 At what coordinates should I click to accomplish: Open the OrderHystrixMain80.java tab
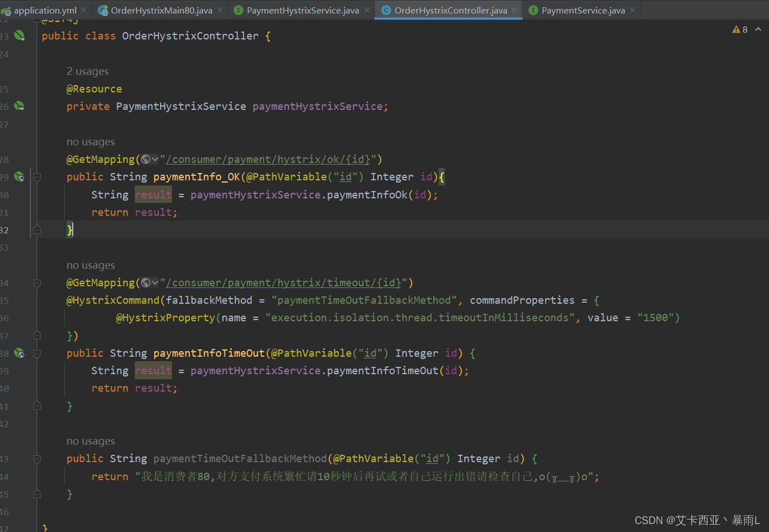pyautogui.click(x=161, y=10)
